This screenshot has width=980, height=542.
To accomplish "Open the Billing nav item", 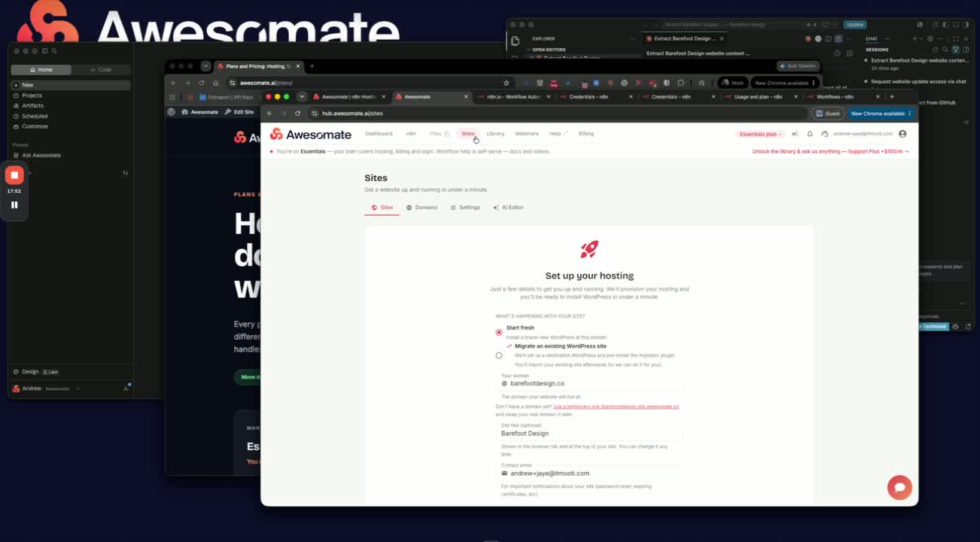I will pyautogui.click(x=586, y=134).
